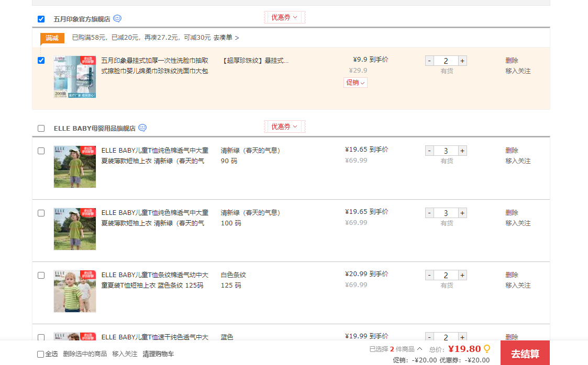This screenshot has height=365, width=588.
Task: Open thumbnail of 清新绿 100 码 T-shirt
Action: click(75, 229)
